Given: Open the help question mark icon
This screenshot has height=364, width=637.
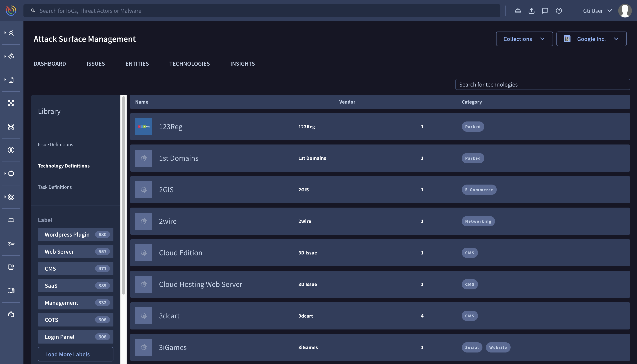Looking at the screenshot, I should click(559, 11).
